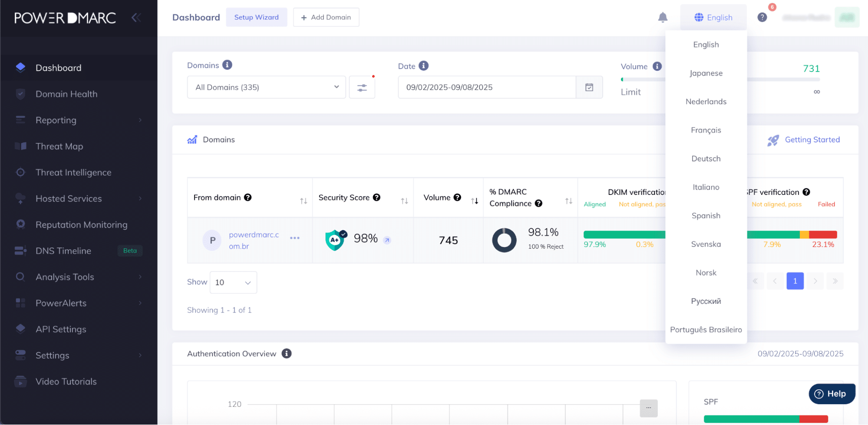
Task: Go to pagination page 1
Action: [x=795, y=281]
